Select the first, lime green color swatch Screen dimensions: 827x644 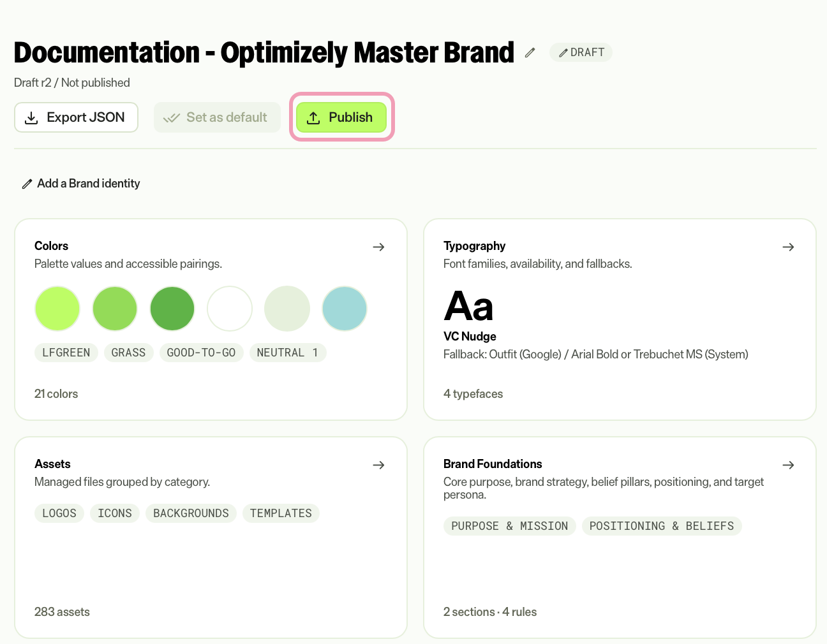coord(57,309)
